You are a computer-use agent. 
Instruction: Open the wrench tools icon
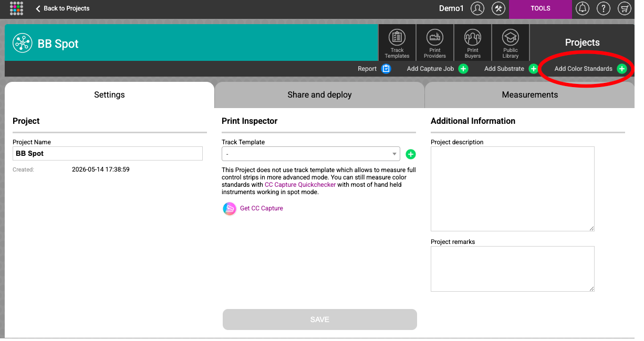[498, 8]
